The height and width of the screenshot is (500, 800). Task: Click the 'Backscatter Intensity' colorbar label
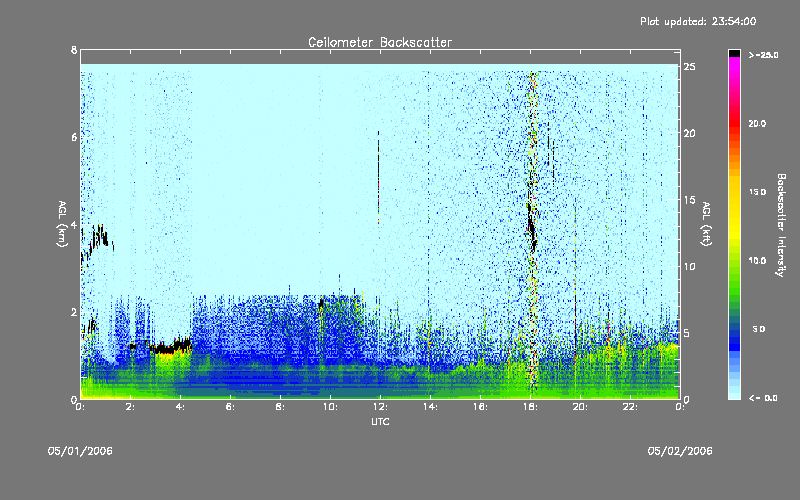(x=781, y=225)
